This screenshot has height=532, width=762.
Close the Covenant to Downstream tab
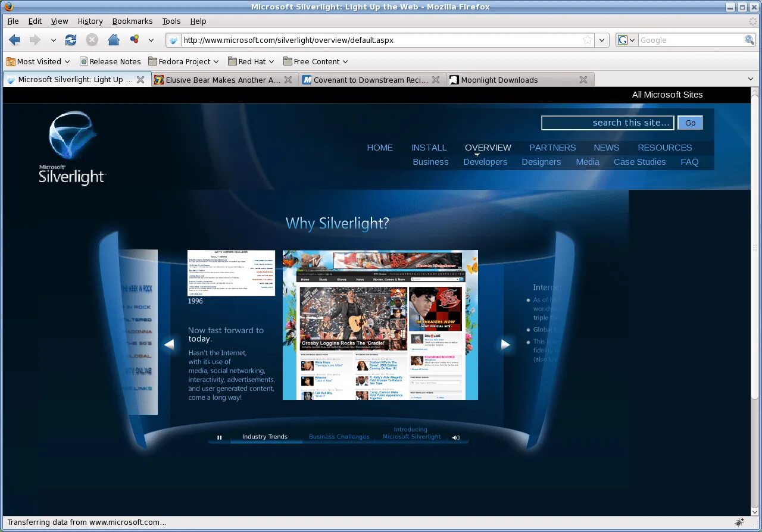point(436,80)
